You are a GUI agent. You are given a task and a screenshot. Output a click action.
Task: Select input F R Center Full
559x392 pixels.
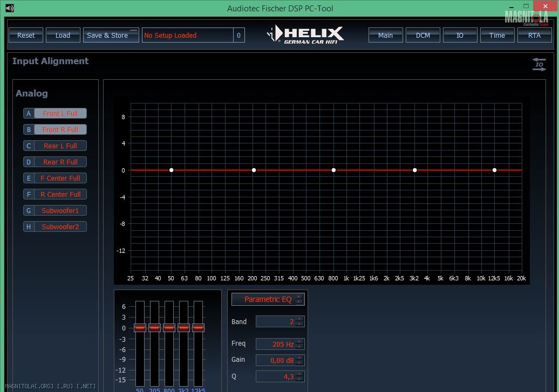point(55,194)
